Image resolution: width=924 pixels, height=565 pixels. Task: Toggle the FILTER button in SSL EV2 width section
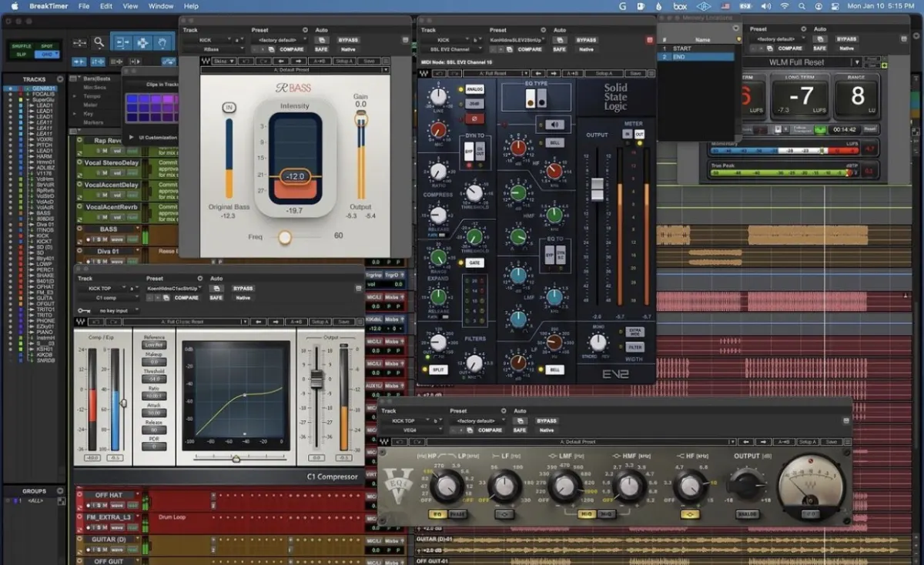click(635, 347)
